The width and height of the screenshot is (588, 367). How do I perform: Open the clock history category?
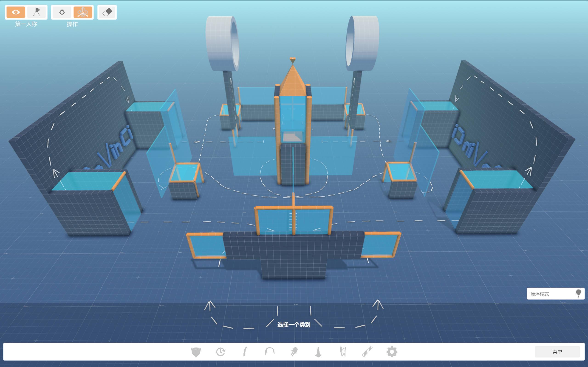pyautogui.click(x=221, y=352)
